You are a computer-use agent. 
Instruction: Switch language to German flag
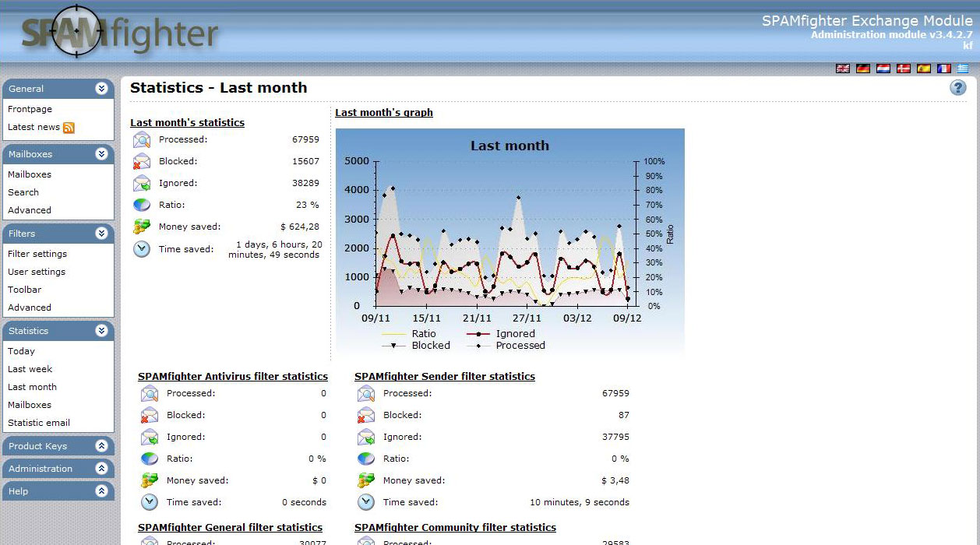(x=863, y=69)
